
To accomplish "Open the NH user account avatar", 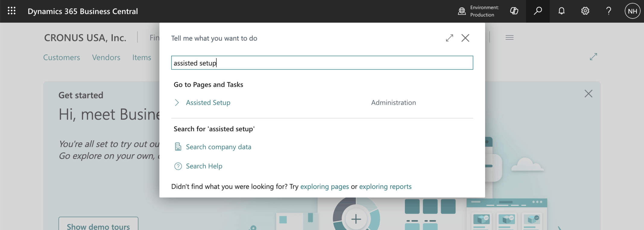I will click(x=632, y=11).
